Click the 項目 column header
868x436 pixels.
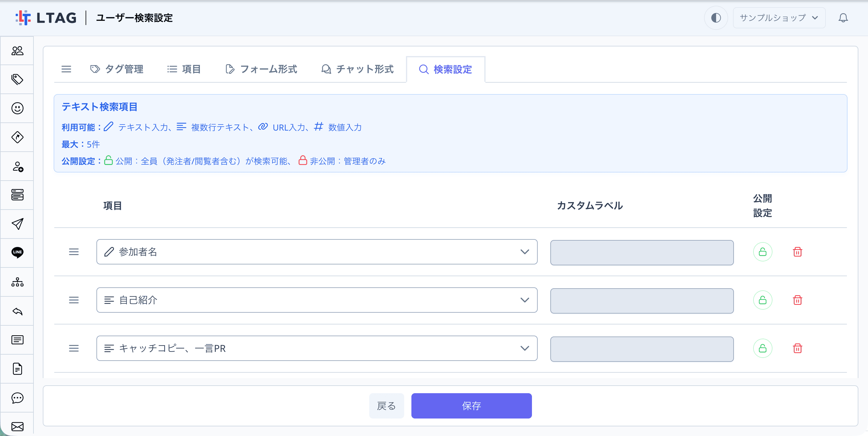point(112,206)
